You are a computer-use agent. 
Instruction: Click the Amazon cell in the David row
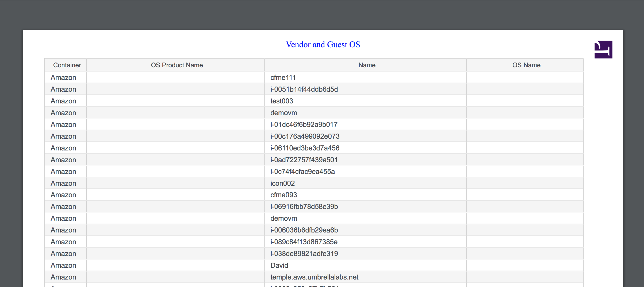tap(66, 265)
